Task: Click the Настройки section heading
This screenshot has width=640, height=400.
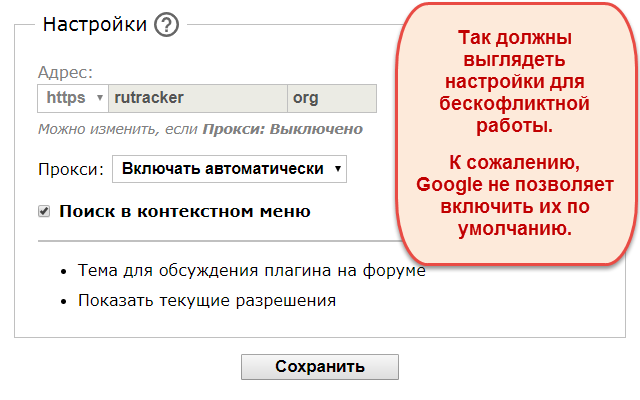Action: pos(95,24)
